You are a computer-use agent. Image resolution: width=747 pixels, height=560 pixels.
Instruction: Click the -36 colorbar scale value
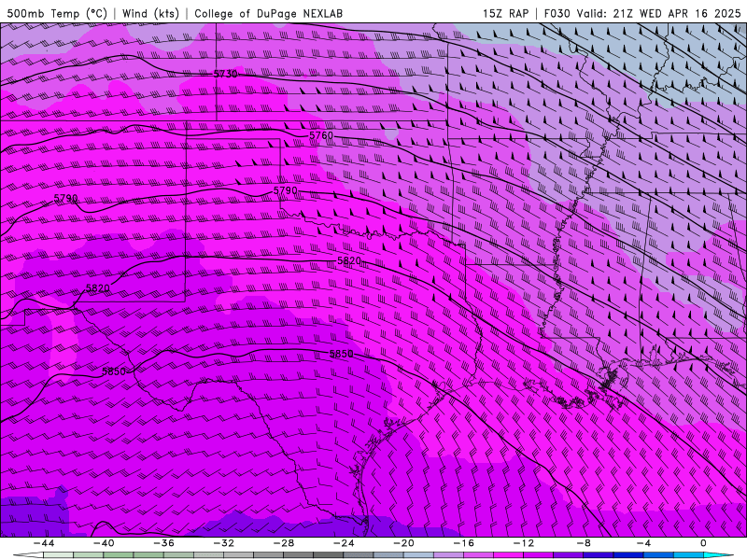[163, 543]
